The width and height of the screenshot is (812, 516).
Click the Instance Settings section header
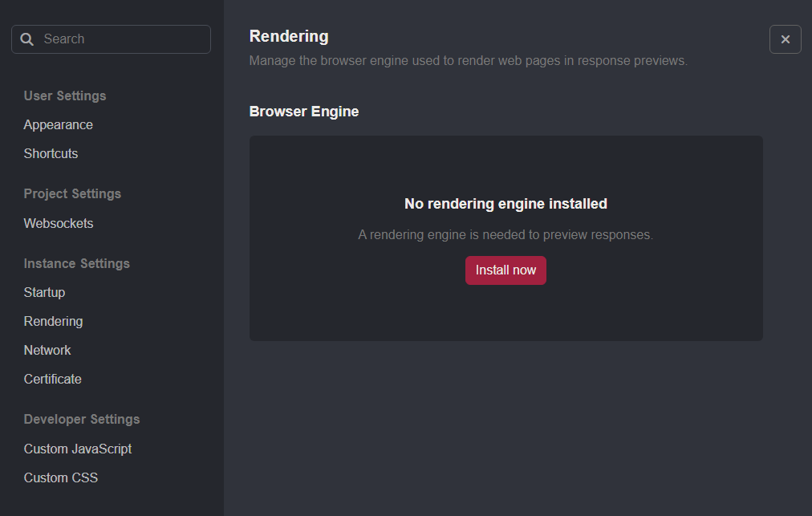pos(76,263)
